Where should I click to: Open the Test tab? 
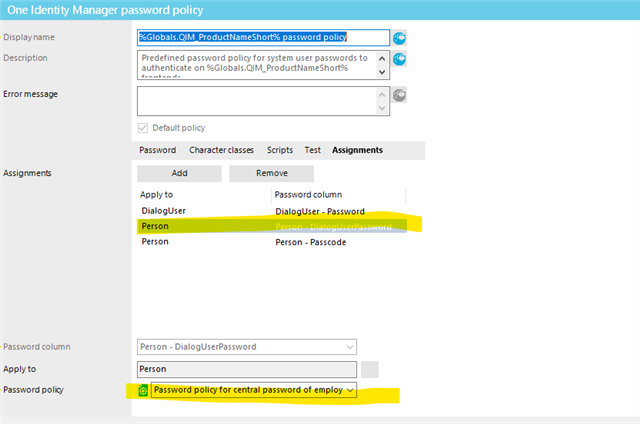pyautogui.click(x=313, y=150)
